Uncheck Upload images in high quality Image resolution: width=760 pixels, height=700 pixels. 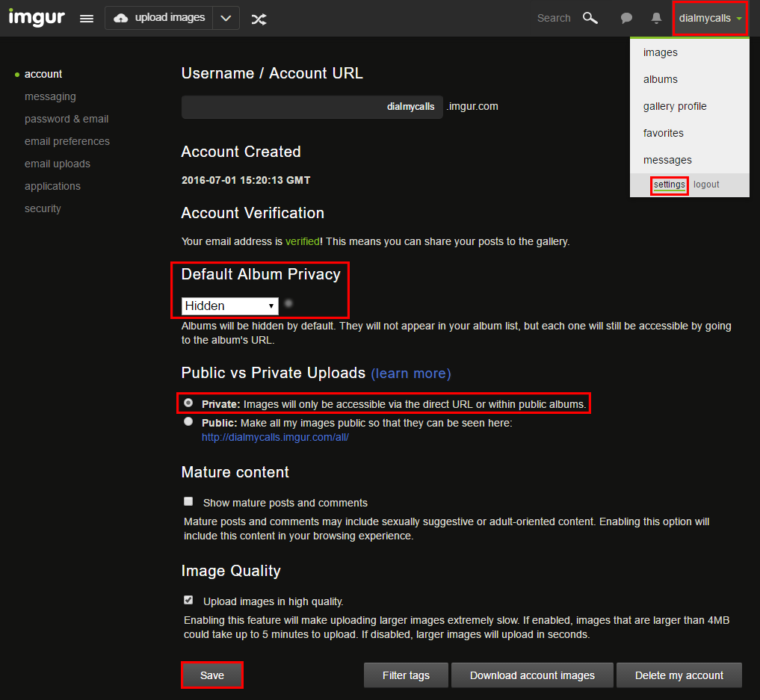coord(188,600)
